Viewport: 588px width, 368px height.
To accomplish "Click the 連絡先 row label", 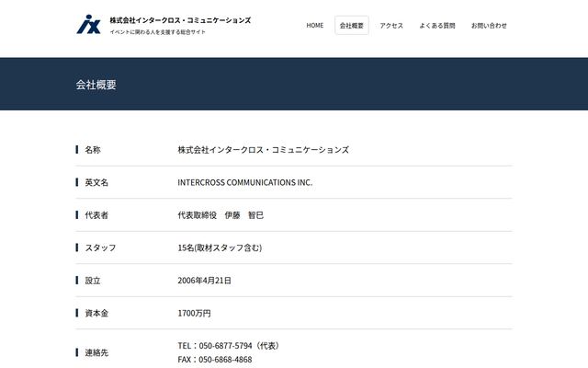I will point(96,352).
